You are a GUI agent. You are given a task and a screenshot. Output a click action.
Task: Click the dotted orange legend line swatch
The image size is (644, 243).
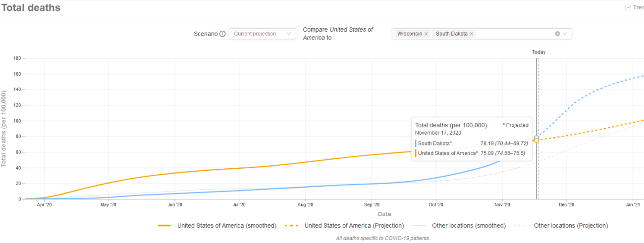[x=292, y=226]
